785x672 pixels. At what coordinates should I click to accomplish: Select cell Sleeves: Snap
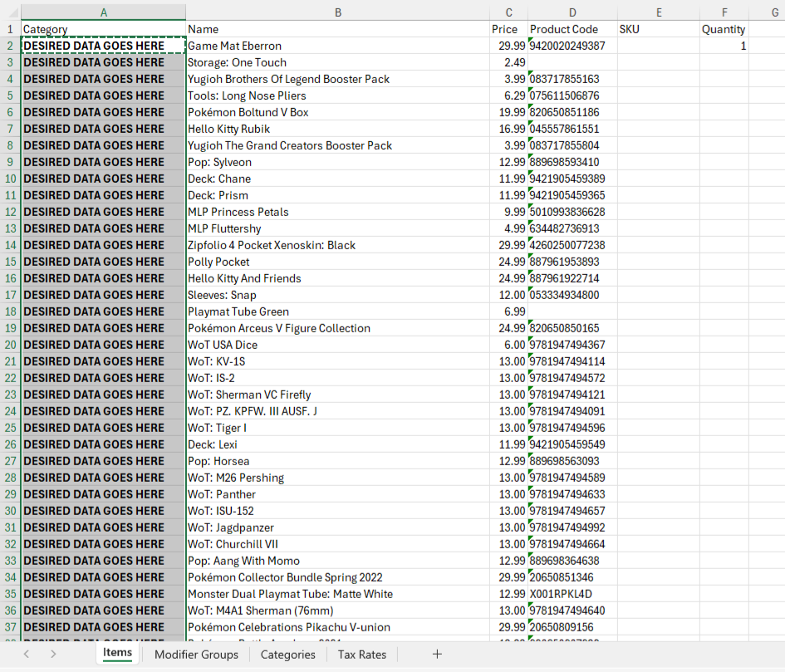tap(338, 295)
